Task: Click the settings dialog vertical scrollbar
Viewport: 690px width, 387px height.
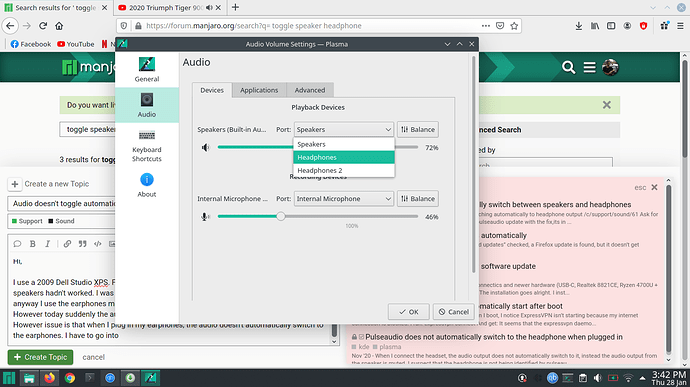Action: pyautogui.click(x=473, y=163)
